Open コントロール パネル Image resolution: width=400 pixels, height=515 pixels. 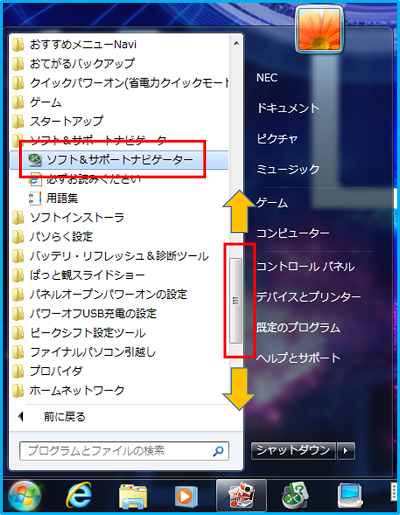click(305, 266)
